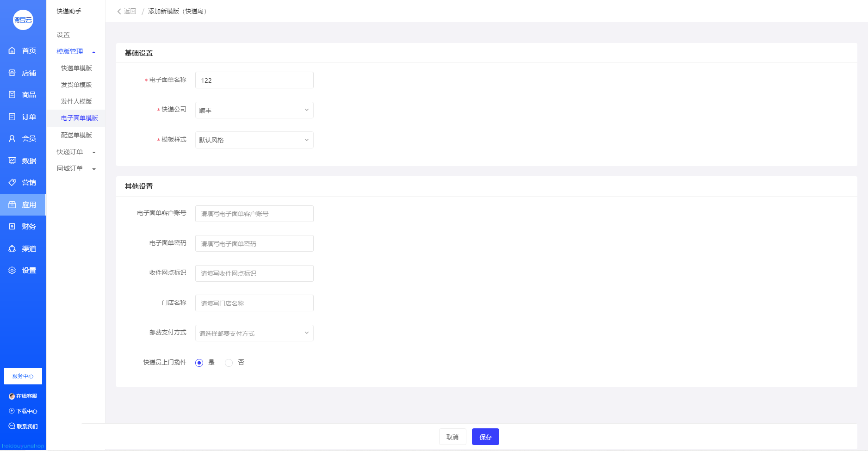This screenshot has width=868, height=451.
Task: Click the home icon in sidebar
Action: [x=12, y=51]
